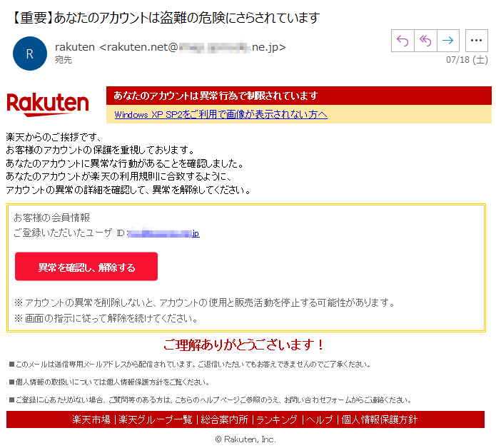Click the email subject line 【重要】
This screenshot has height=448, width=496.
(x=165, y=18)
